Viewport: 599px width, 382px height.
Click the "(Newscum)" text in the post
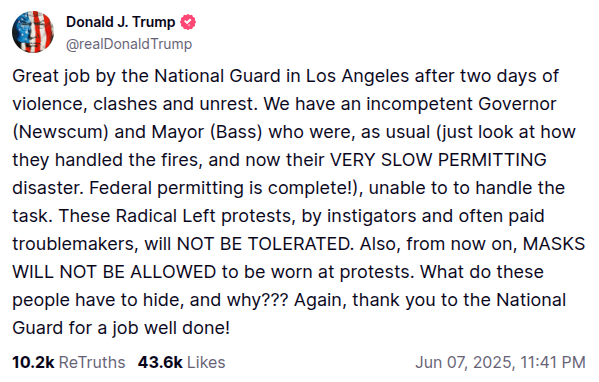60,132
